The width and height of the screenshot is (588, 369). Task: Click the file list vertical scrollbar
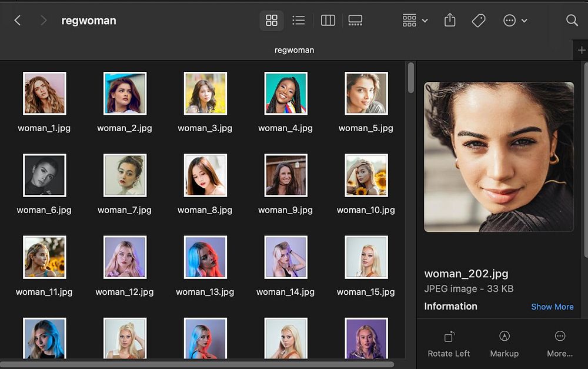pos(410,78)
